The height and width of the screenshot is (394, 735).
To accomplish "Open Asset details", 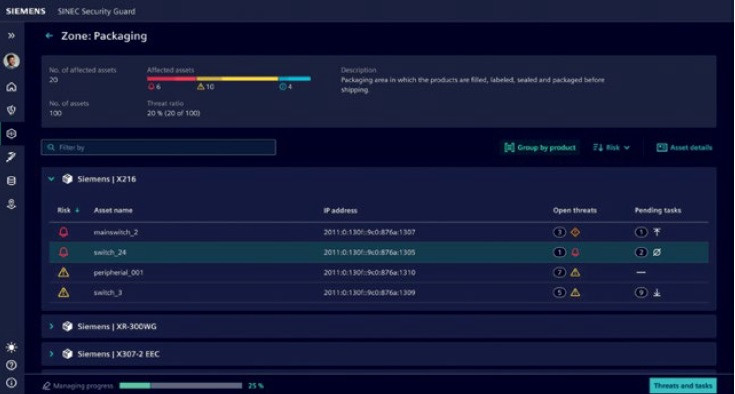I will pyautogui.click(x=684, y=148).
